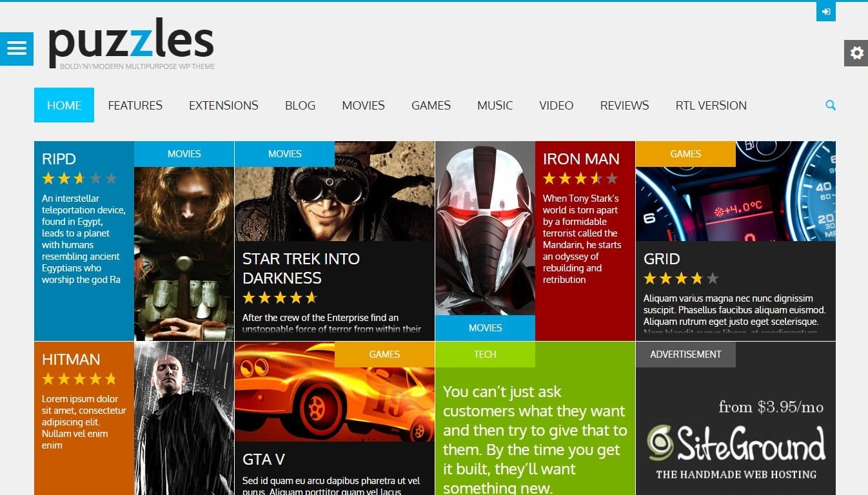The image size is (868, 495).
Task: Open the hamburger side menu
Action: [x=16, y=48]
